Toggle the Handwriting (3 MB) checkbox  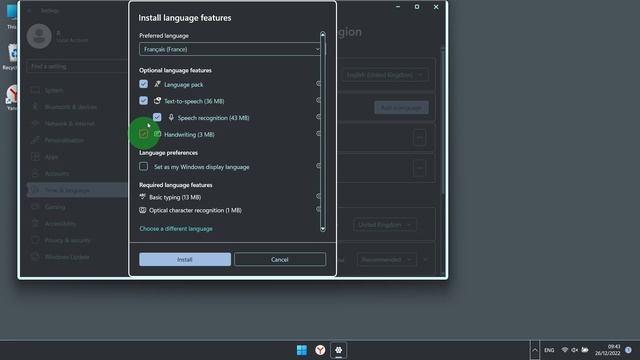click(x=143, y=134)
